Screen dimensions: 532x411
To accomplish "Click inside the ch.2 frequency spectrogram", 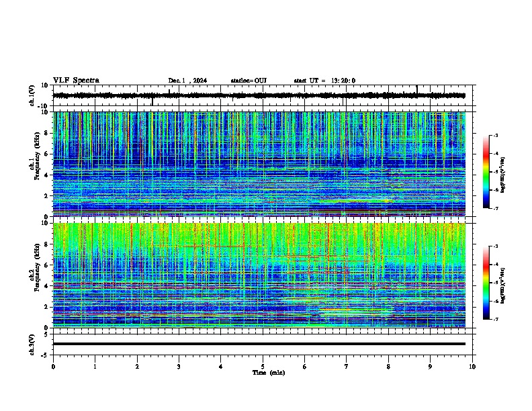I will click(259, 275).
